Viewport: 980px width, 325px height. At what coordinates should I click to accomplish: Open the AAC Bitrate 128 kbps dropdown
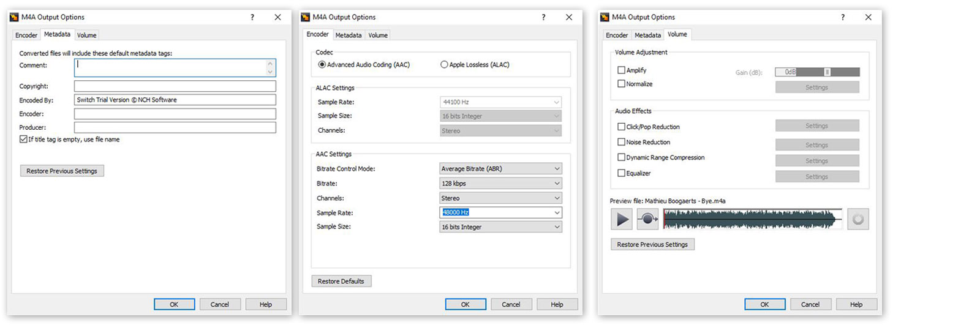coord(500,183)
